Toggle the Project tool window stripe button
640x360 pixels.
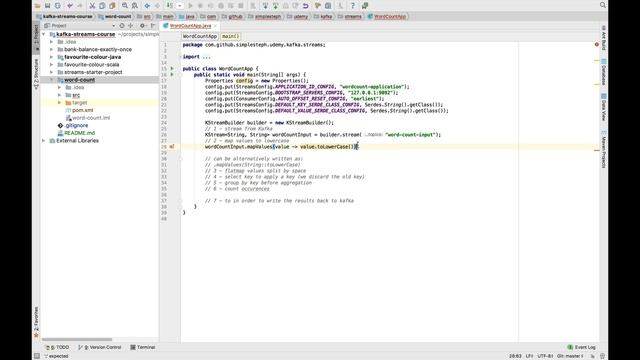(x=36, y=37)
